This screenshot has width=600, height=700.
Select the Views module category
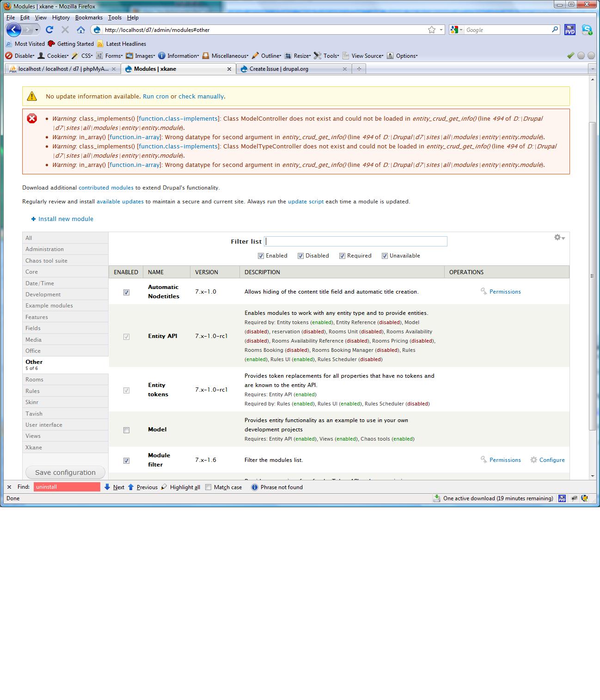[65, 436]
